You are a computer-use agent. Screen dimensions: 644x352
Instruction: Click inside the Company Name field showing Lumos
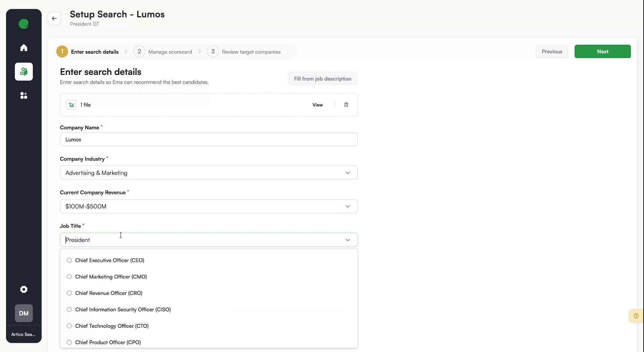coord(208,139)
